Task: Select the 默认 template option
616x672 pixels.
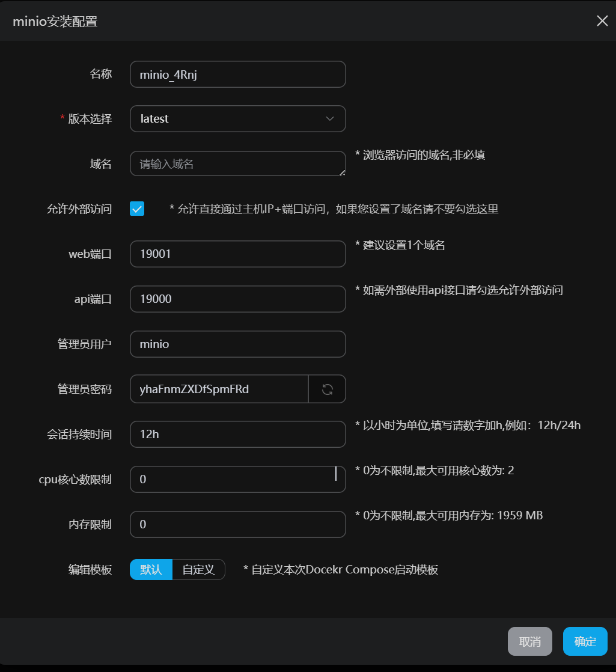Action: pyautogui.click(x=151, y=569)
